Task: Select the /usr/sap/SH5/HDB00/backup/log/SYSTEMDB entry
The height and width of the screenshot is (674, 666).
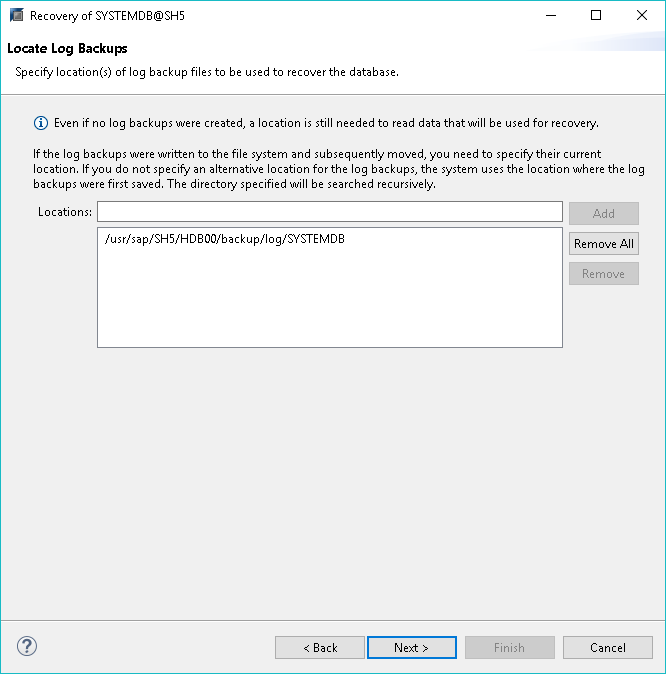Action: click(224, 239)
